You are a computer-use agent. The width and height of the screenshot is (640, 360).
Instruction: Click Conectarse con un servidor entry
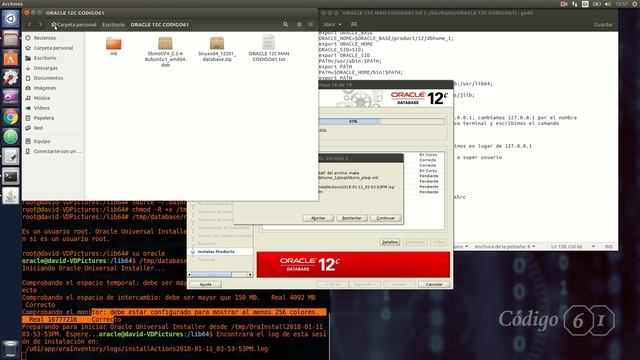click(x=57, y=151)
